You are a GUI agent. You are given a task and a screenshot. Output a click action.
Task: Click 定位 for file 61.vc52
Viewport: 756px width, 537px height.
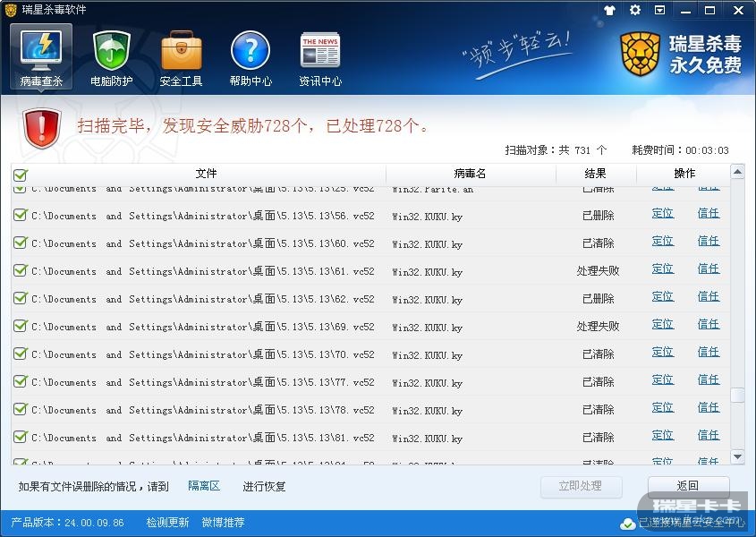coord(662,268)
